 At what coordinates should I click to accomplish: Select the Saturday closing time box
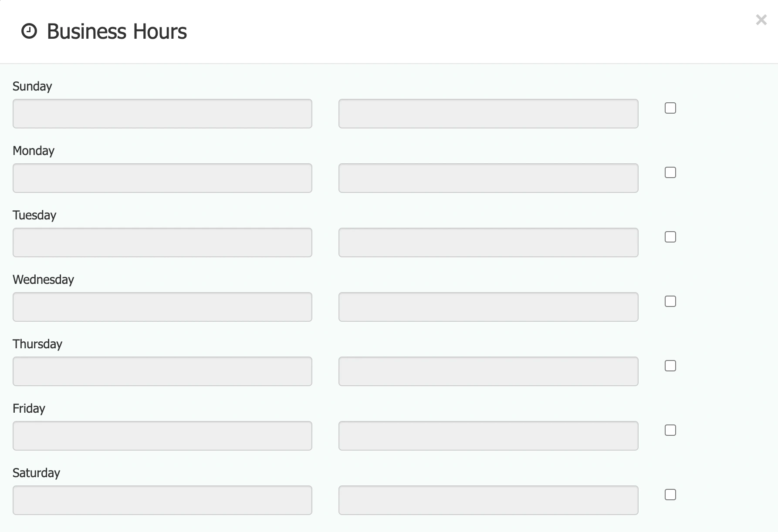tap(488, 500)
